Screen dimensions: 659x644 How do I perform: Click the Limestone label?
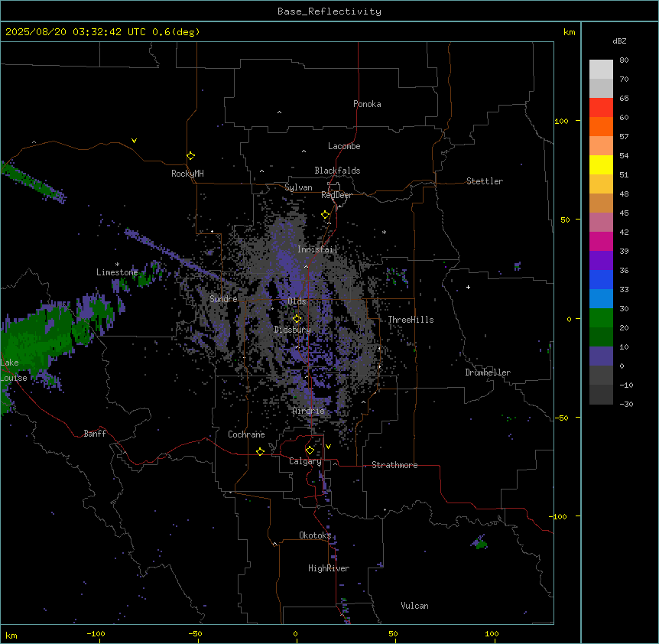(x=117, y=272)
